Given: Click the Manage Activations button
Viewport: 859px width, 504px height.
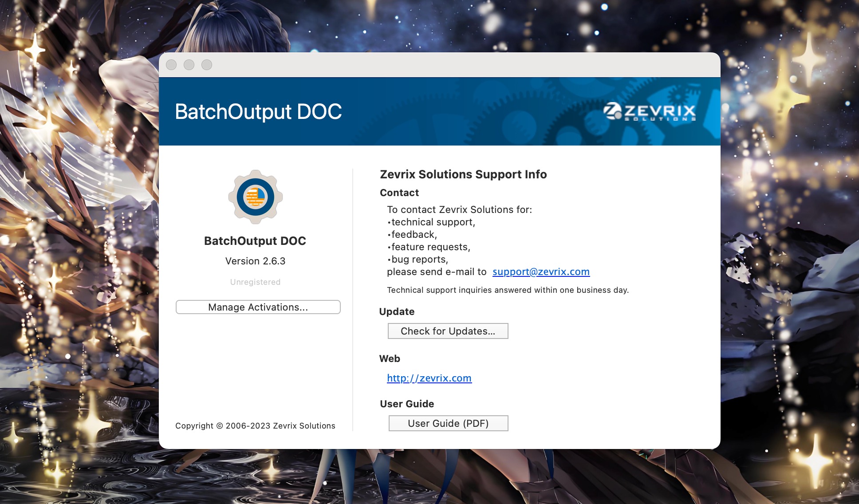Looking at the screenshot, I should click(258, 307).
